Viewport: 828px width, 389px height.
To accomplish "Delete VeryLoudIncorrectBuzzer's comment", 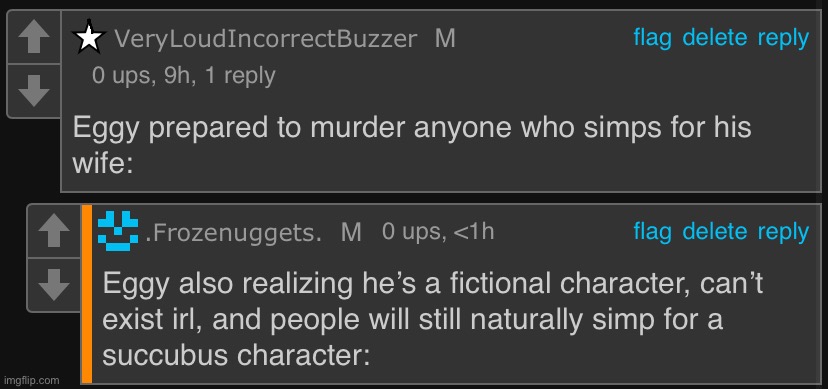I will click(715, 38).
